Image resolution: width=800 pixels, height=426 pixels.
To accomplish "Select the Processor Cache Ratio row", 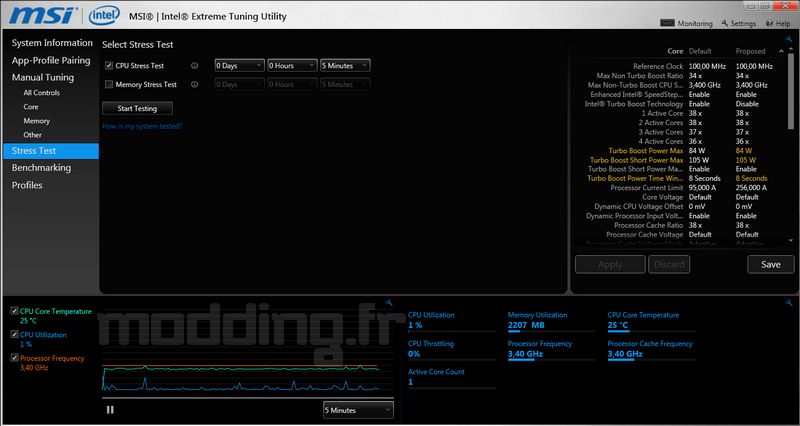I will (x=681, y=225).
